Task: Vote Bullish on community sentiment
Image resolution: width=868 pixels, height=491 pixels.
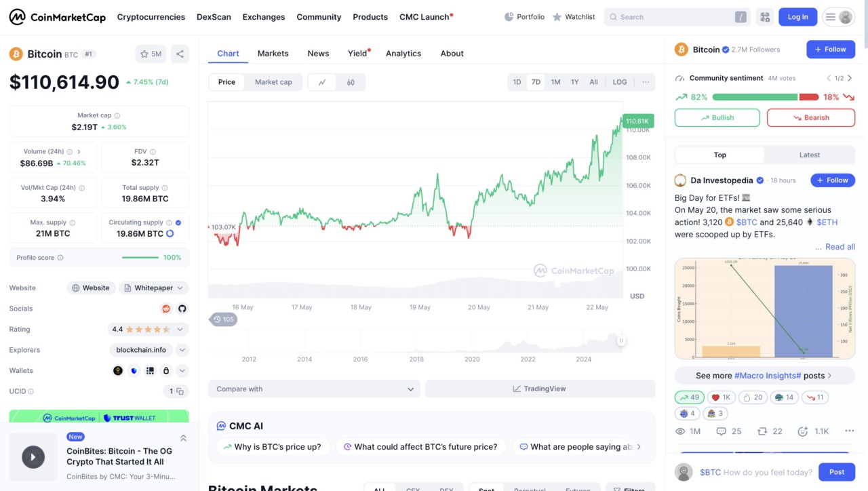Action: [x=717, y=117]
